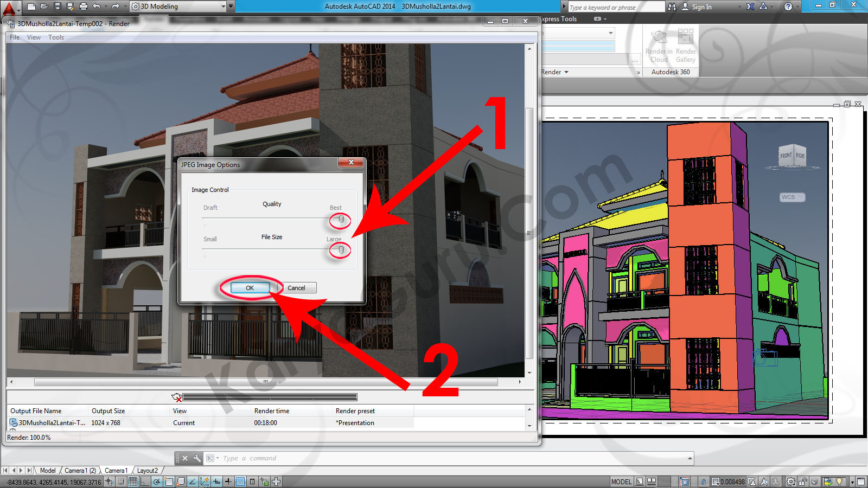Click the Undo arrow icon
Screen dimensions: 868x488
[97, 7]
